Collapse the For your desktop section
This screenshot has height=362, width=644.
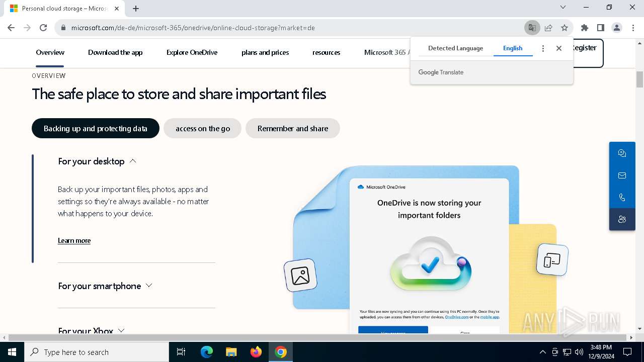(97, 161)
